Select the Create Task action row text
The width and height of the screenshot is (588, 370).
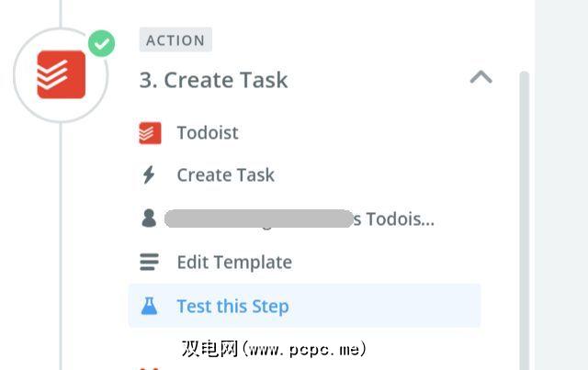pyautogui.click(x=226, y=175)
